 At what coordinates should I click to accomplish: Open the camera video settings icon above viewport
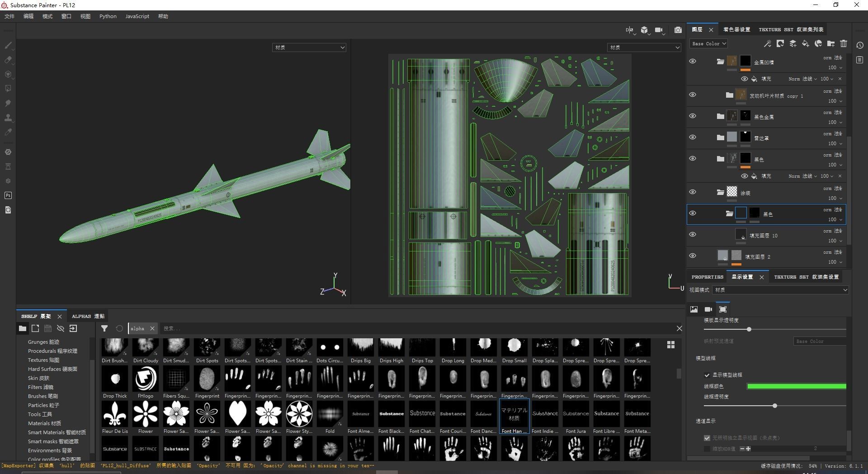(x=659, y=30)
